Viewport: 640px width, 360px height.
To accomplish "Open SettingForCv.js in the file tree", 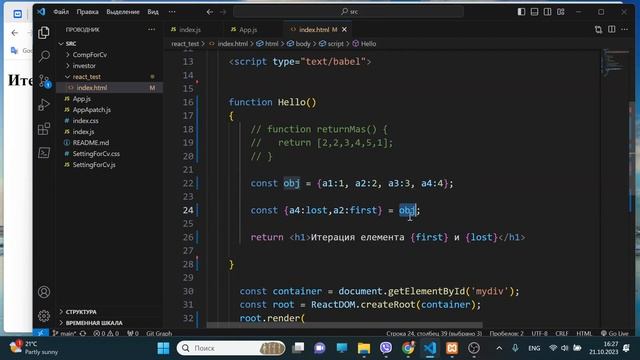I will (94, 164).
